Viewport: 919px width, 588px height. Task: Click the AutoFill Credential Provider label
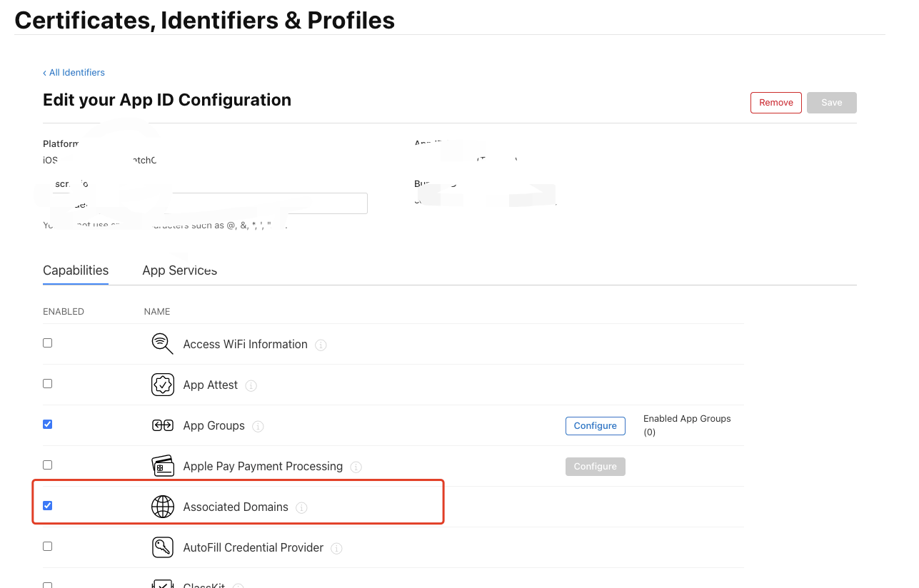coord(253,547)
